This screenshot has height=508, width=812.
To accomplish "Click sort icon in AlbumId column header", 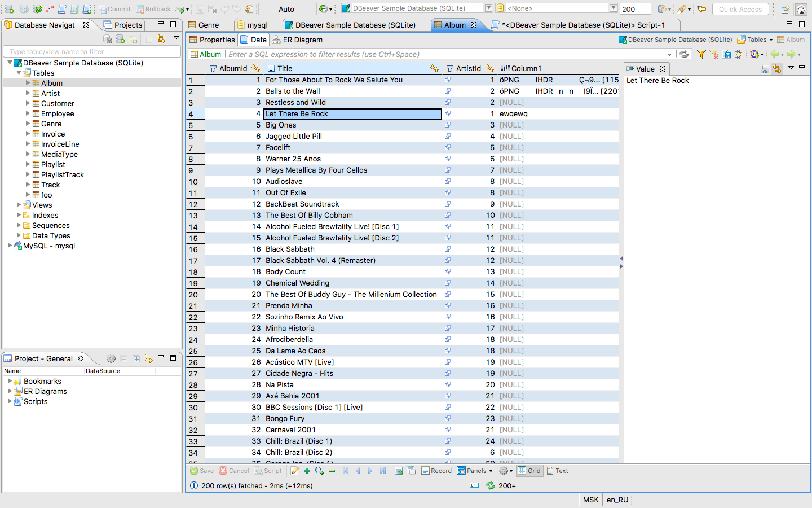I will coord(255,68).
